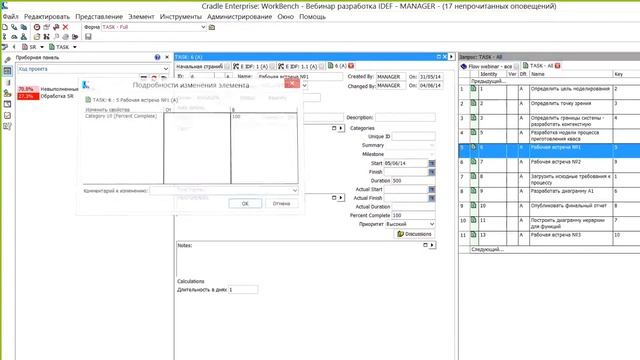Click the floppy disk save icon

[x=88, y=37]
